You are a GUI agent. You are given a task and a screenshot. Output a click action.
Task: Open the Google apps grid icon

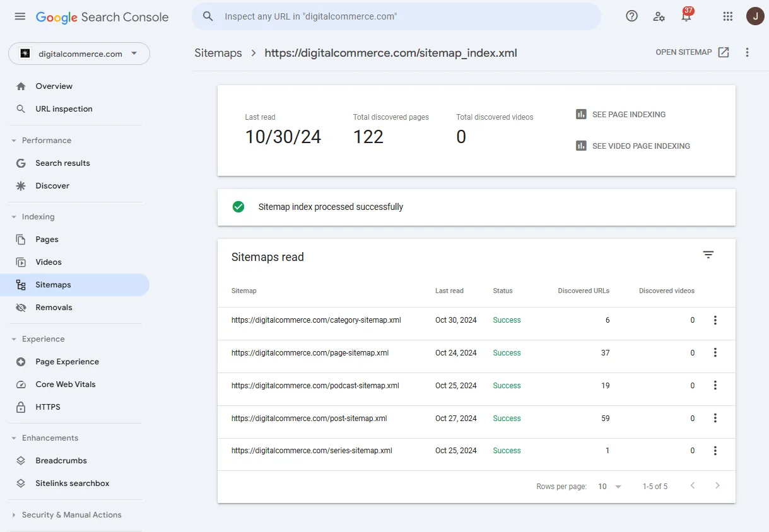point(727,16)
